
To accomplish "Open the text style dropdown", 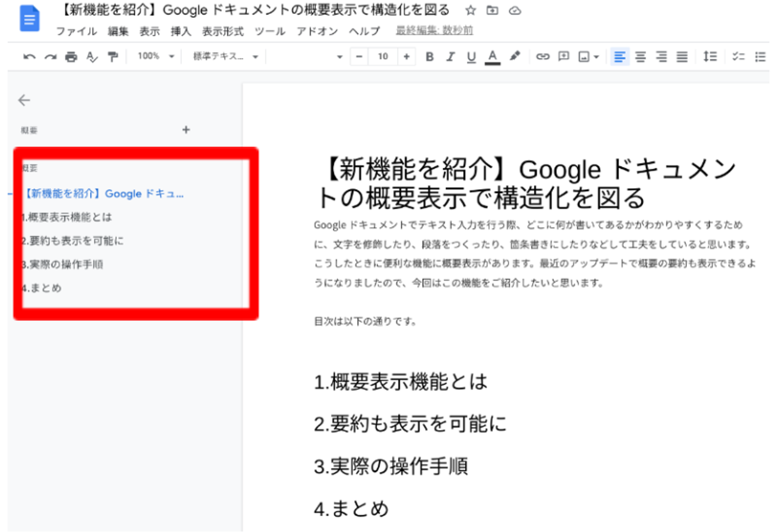I will click(225, 56).
